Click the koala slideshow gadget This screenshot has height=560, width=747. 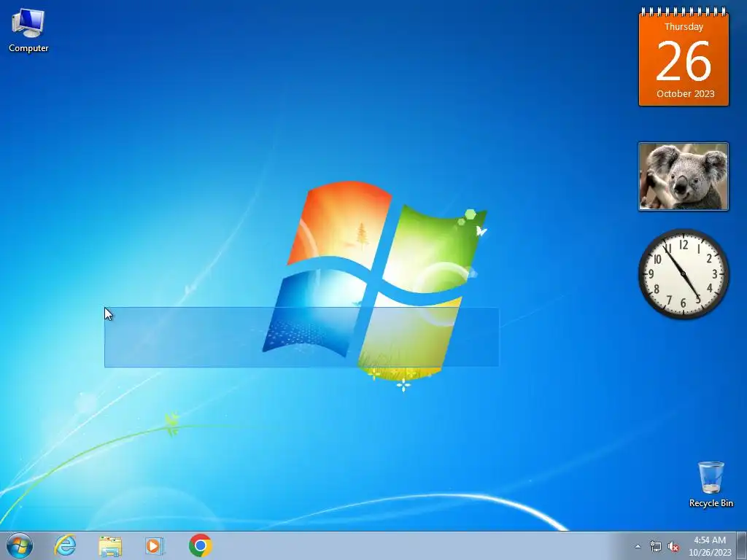tap(683, 176)
